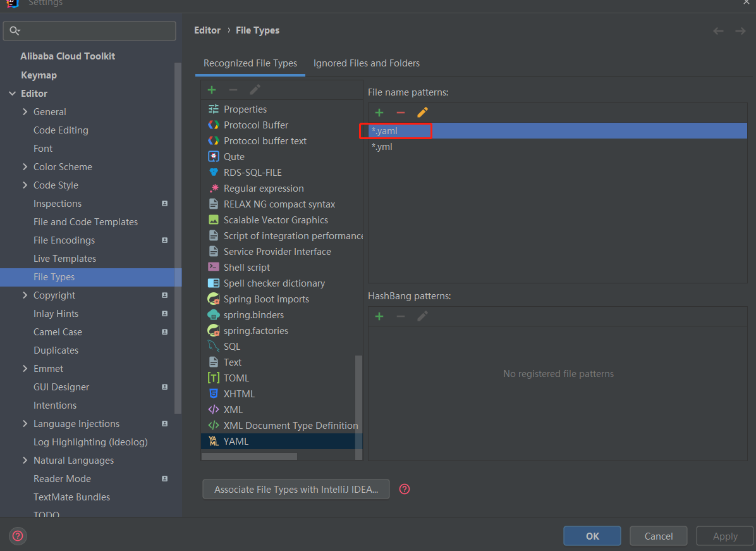This screenshot has height=551, width=756.
Task: Select Service Provider Interface file type
Action: (281, 252)
